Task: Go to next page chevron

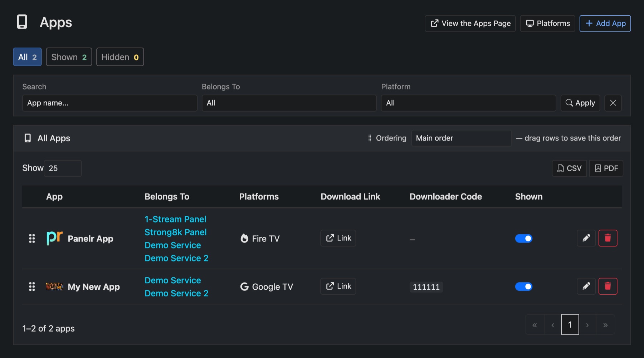Action: (x=587, y=325)
